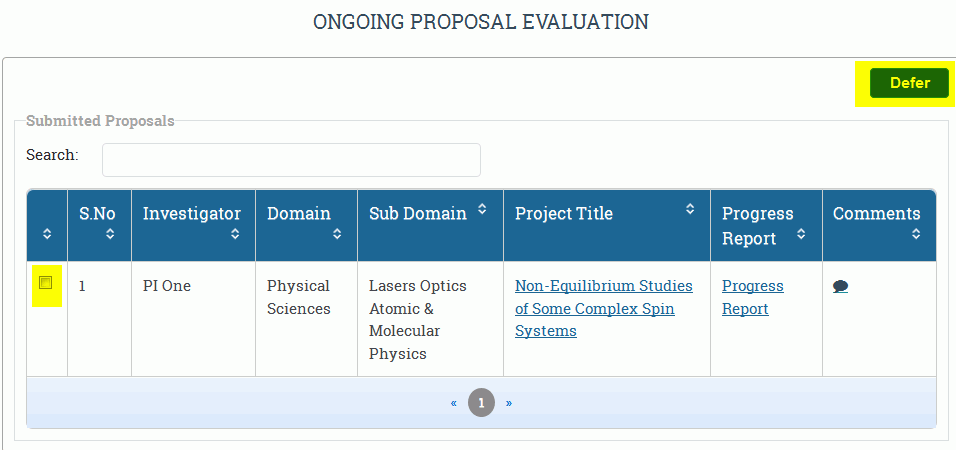Click the Sub Domain column header text

click(x=418, y=213)
